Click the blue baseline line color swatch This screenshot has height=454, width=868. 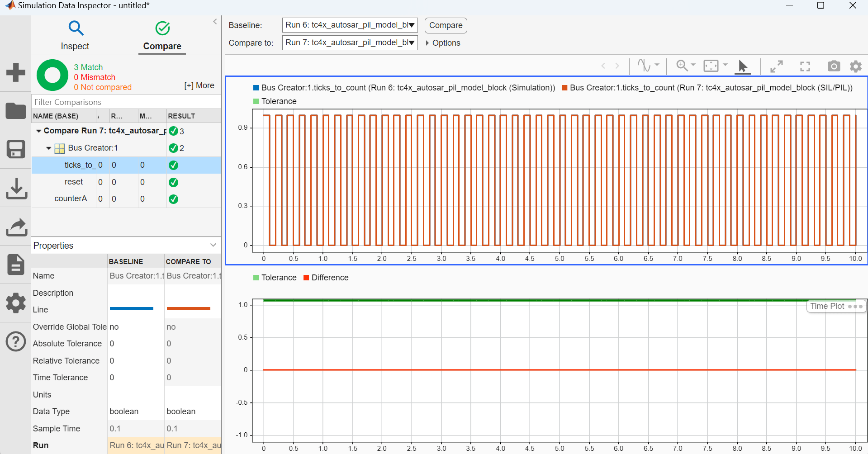pyautogui.click(x=132, y=308)
